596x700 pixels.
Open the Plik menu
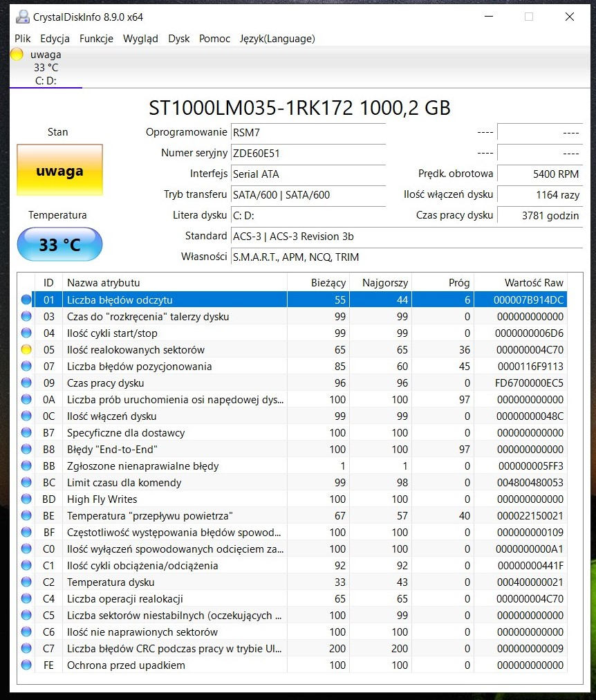[21, 39]
